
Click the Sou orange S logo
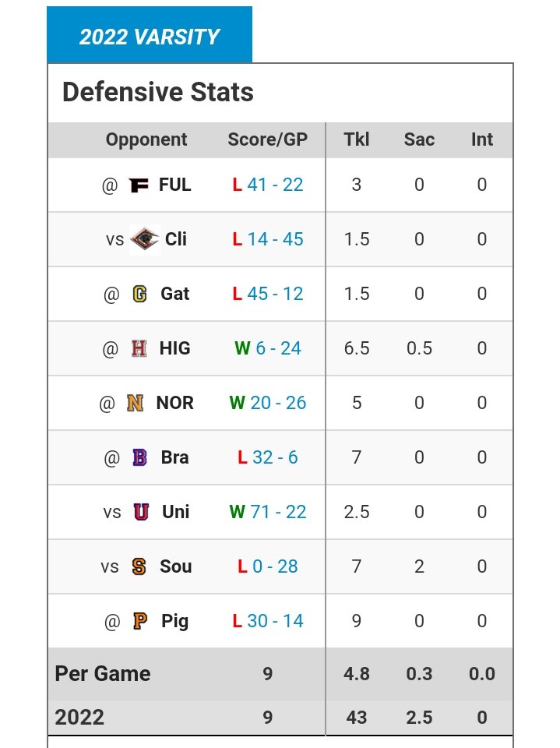[x=139, y=566]
